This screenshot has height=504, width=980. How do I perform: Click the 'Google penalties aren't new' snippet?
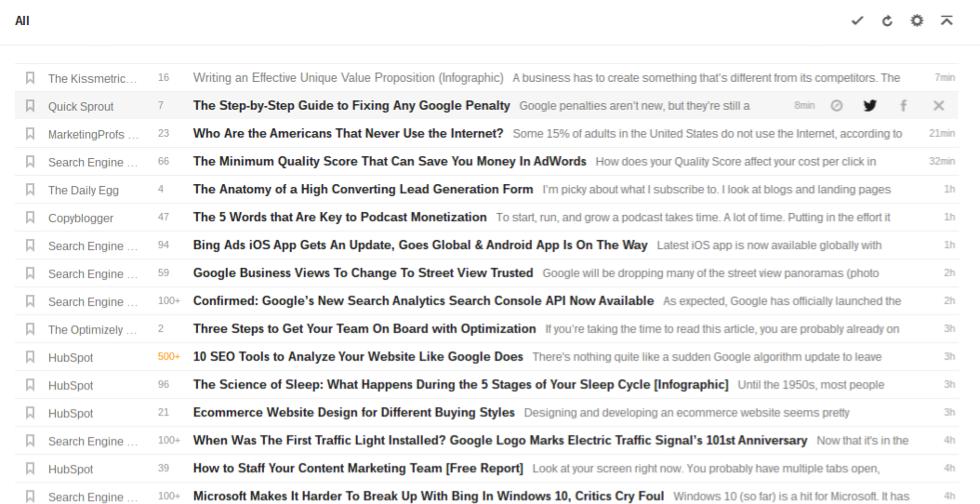click(x=634, y=106)
